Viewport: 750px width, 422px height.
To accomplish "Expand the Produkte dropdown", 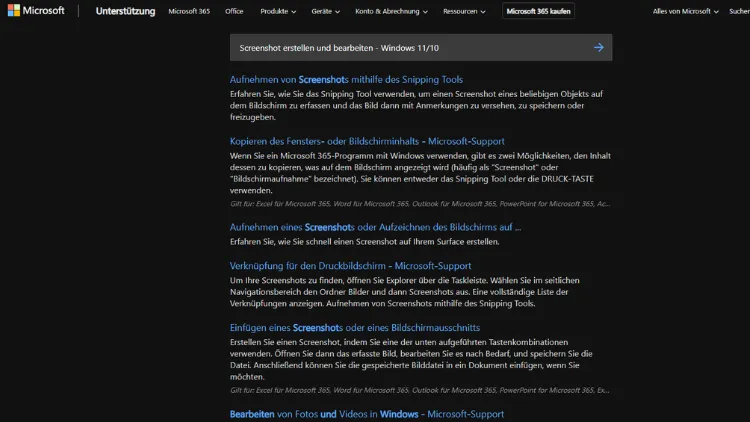I will pyautogui.click(x=278, y=11).
